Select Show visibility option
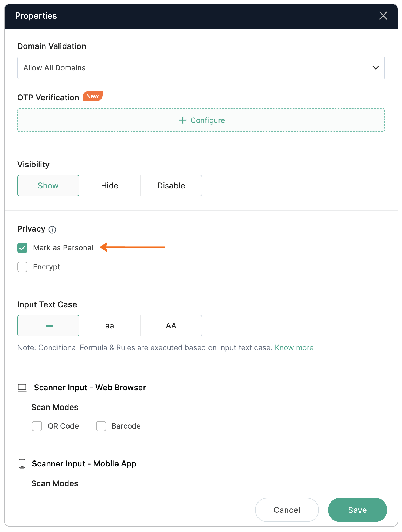 48,186
